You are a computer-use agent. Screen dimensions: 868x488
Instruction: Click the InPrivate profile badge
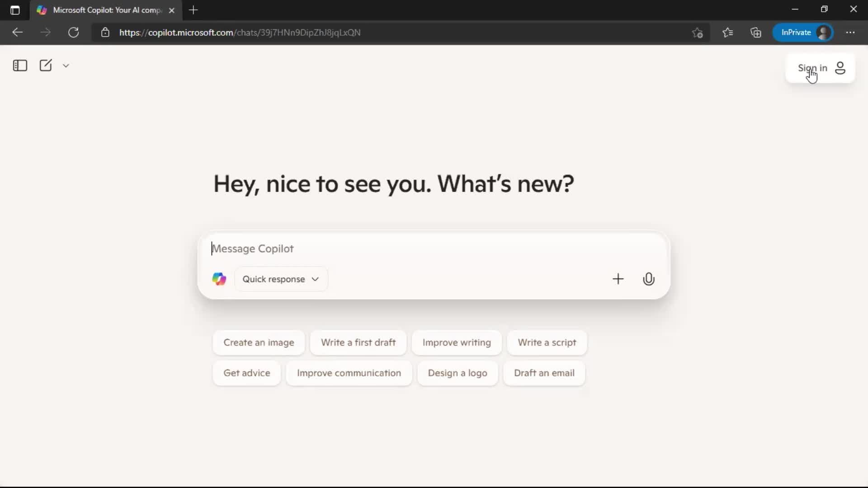click(x=804, y=33)
